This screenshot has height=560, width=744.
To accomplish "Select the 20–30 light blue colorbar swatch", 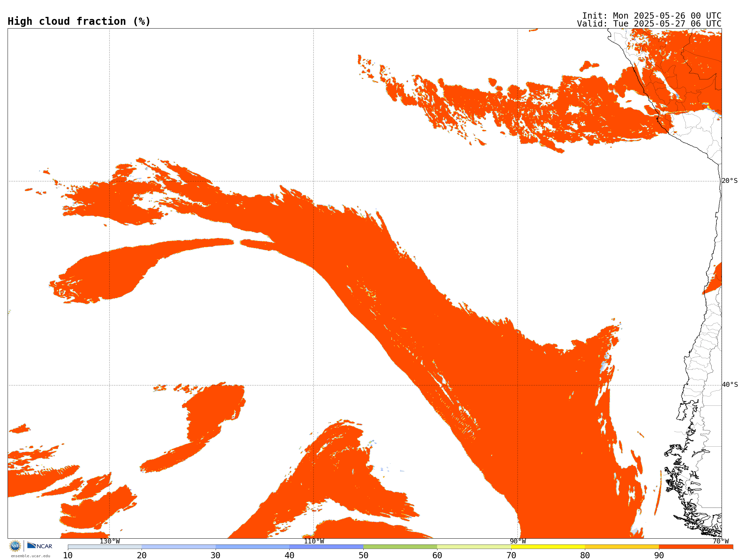I will 178,547.
